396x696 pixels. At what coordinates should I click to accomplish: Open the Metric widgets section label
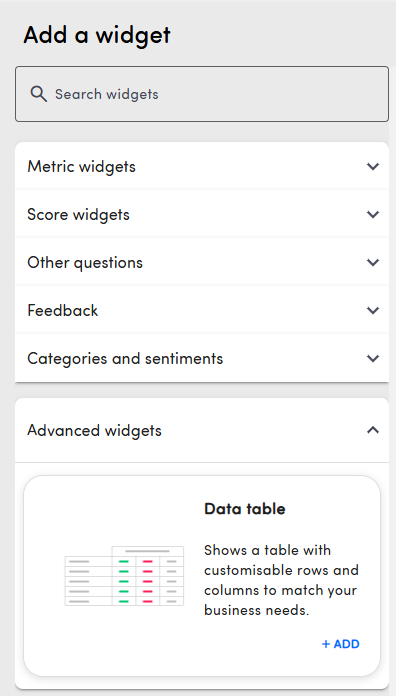tap(81, 167)
